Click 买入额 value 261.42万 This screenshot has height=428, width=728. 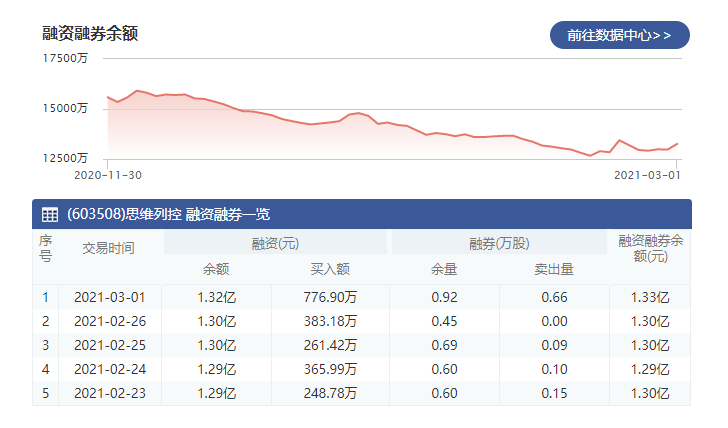(x=330, y=345)
